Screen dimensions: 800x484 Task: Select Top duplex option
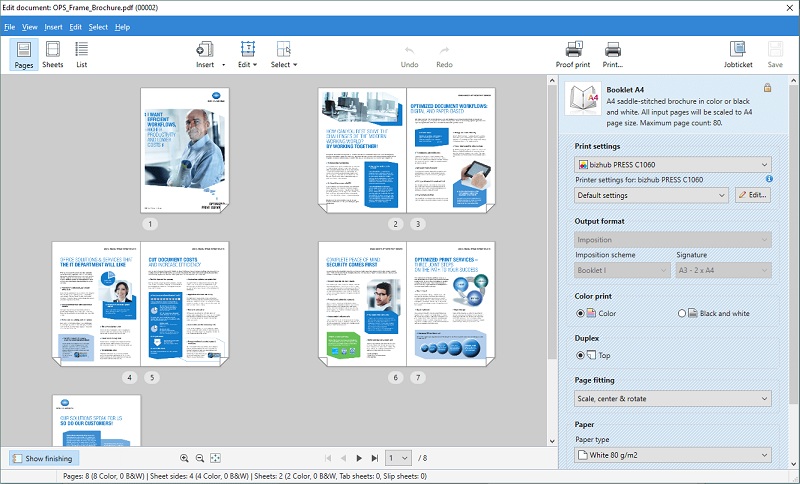pyautogui.click(x=580, y=355)
